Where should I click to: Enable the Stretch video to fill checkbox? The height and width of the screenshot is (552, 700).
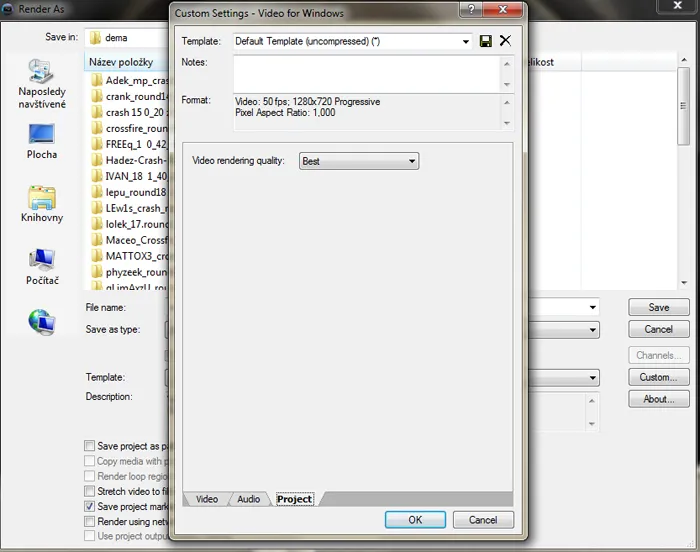click(x=91, y=492)
